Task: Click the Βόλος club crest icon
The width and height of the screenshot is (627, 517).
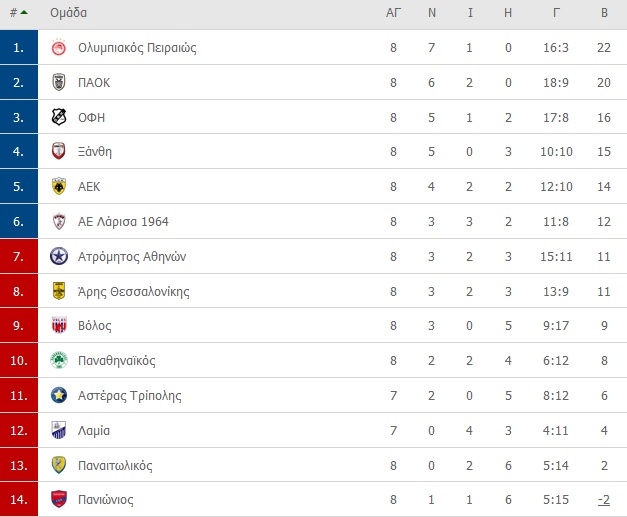Action: (59, 325)
